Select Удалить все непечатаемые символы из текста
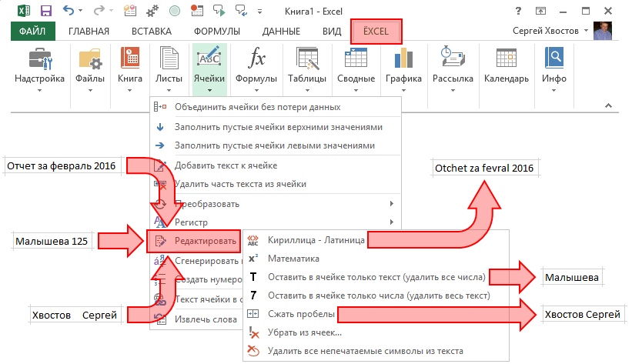This screenshot has width=632, height=364. [x=365, y=351]
